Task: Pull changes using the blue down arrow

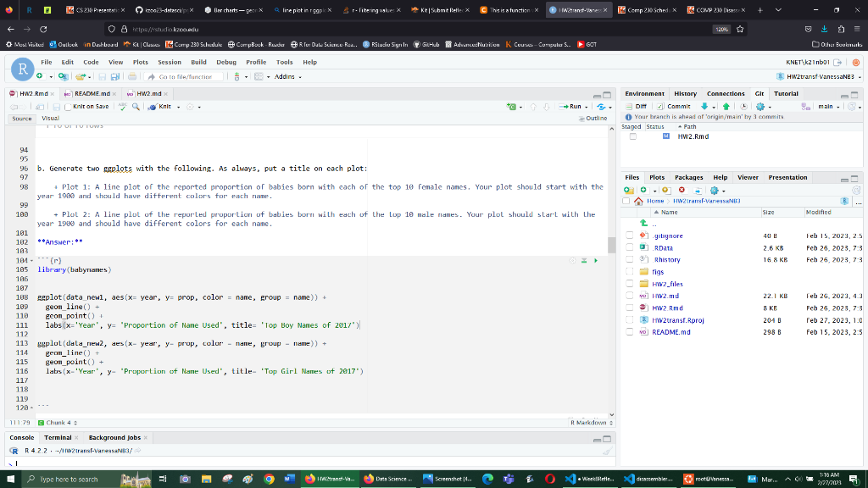Action: pos(704,106)
